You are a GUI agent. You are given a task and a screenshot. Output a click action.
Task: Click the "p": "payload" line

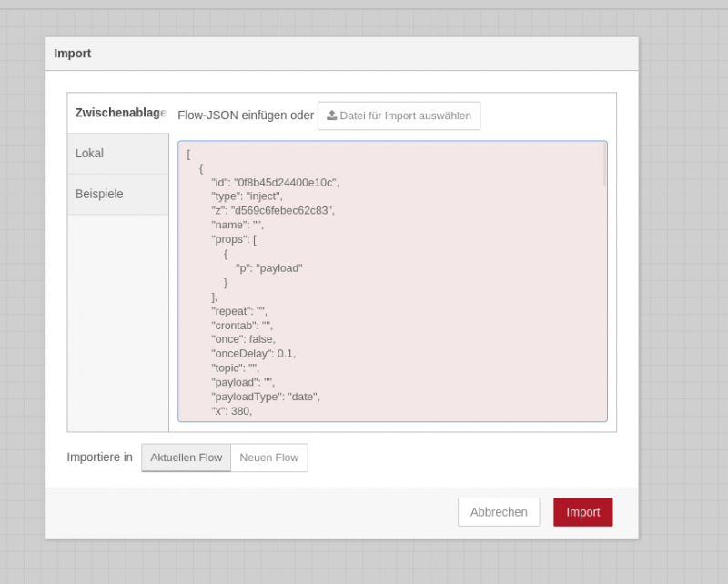coord(269,268)
